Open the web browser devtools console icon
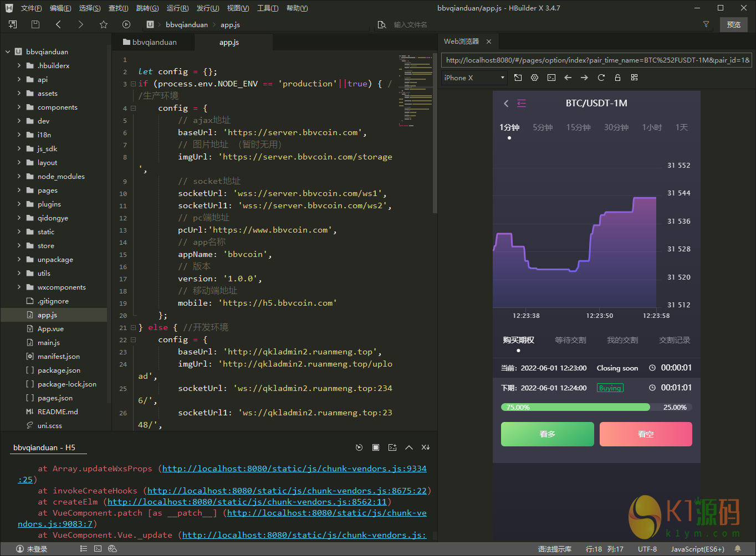756x556 pixels. (551, 78)
